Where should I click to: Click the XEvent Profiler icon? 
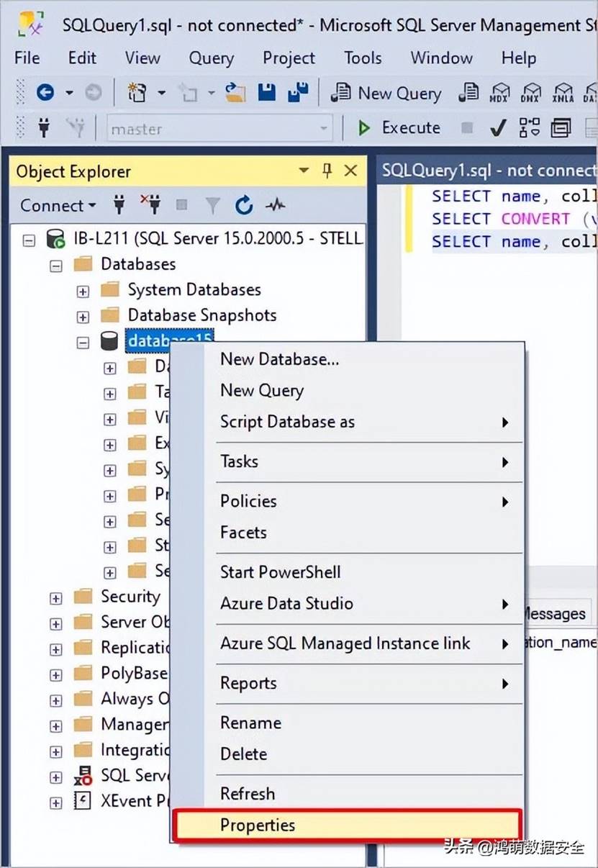(x=83, y=801)
